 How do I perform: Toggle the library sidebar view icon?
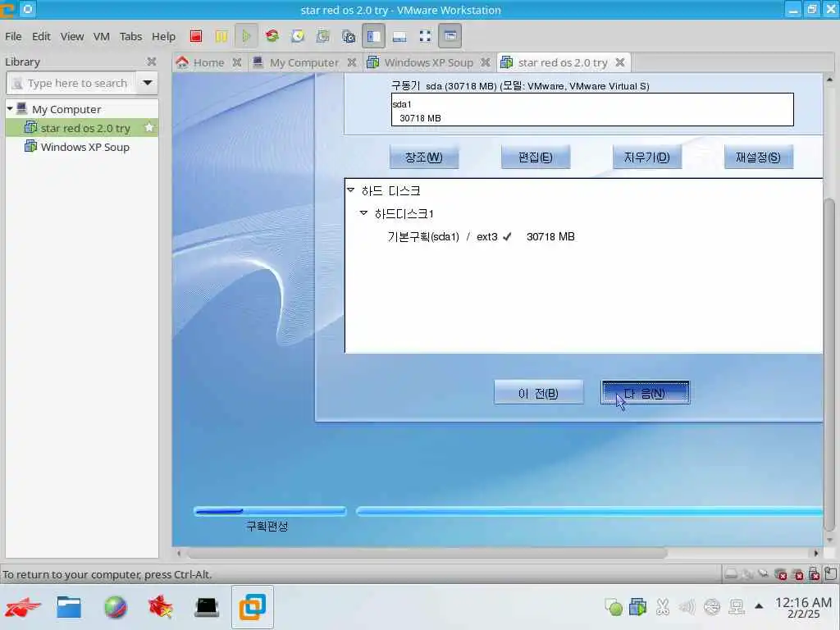pyautogui.click(x=373, y=36)
